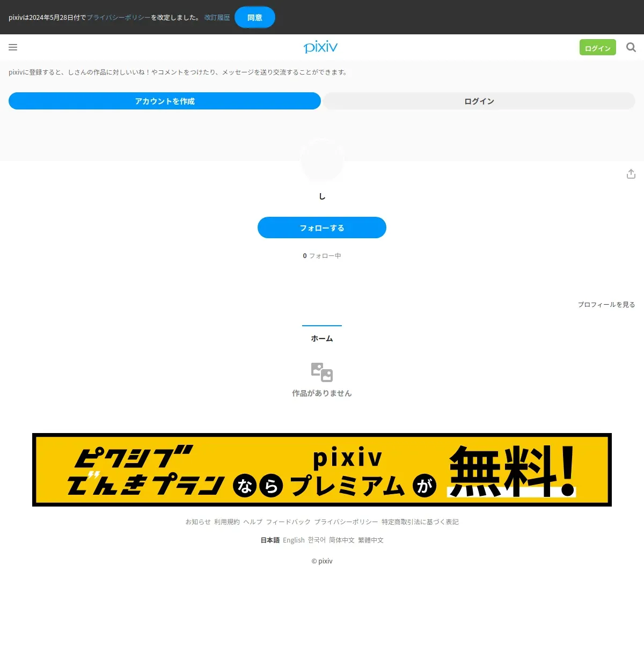The image size is (644, 645).
Task: Open the hamburger menu icon
Action: pyautogui.click(x=13, y=47)
